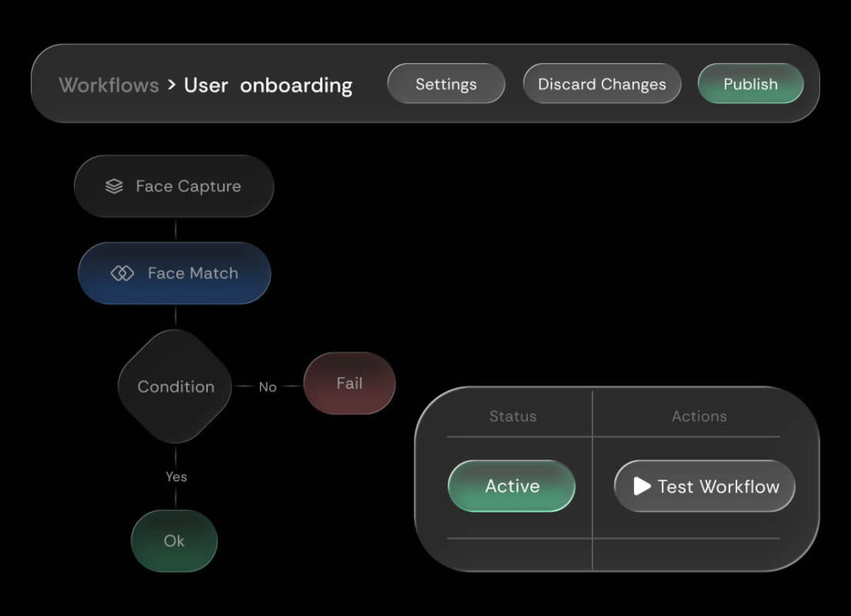This screenshot has width=851, height=616.
Task: Click the Yes branch label
Action: tap(176, 476)
